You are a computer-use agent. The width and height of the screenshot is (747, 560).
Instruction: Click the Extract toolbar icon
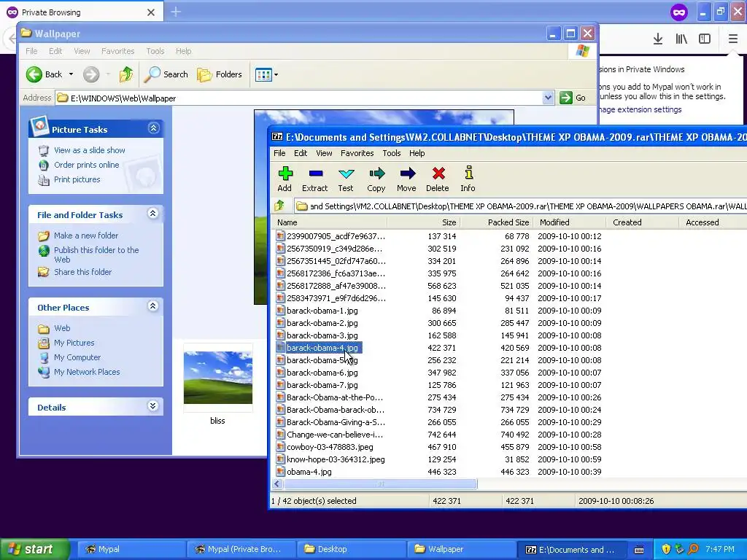(315, 179)
